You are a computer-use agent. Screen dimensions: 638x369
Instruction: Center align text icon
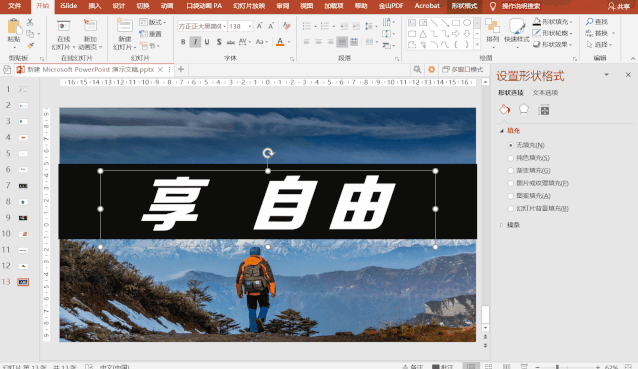[x=319, y=42]
